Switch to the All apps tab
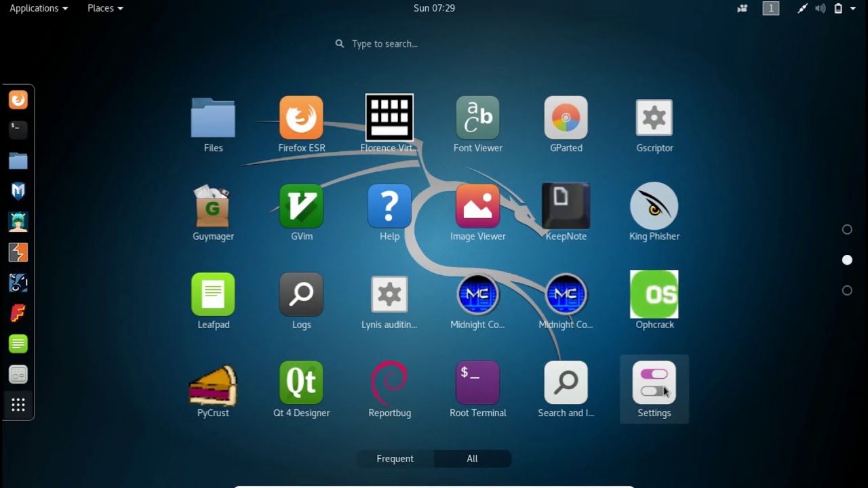Viewport: 868px width, 488px height. 472,459
